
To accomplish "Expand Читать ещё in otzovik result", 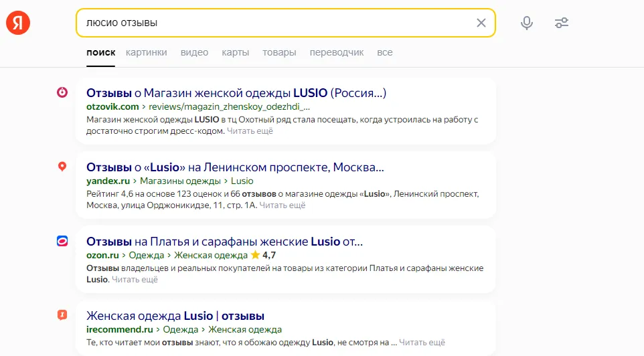I will pyautogui.click(x=250, y=131).
